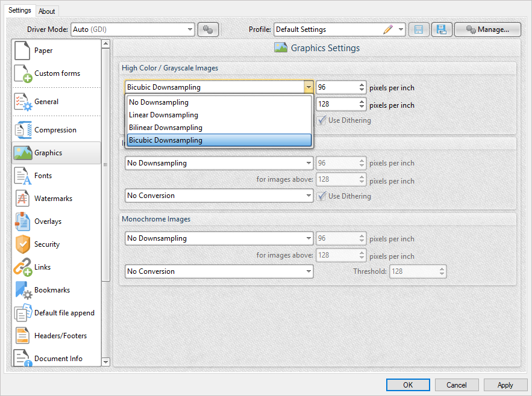Switch to the About tab
The image size is (532, 396).
coord(47,11)
